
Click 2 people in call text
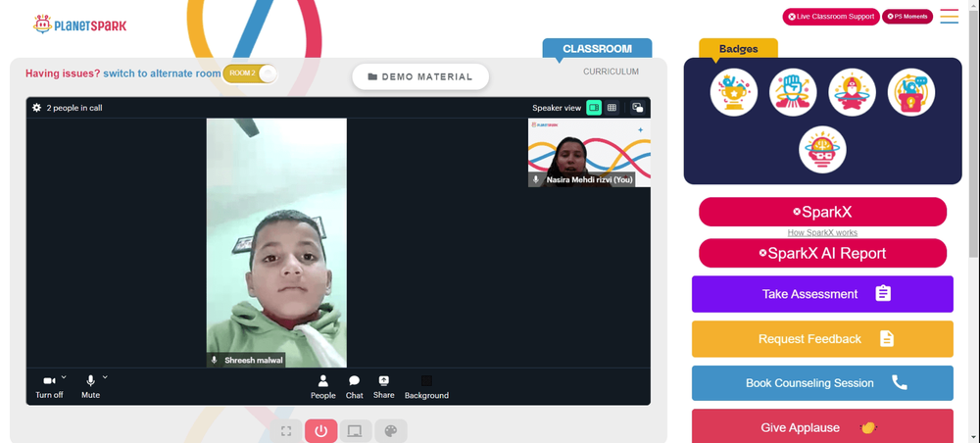[x=74, y=108]
